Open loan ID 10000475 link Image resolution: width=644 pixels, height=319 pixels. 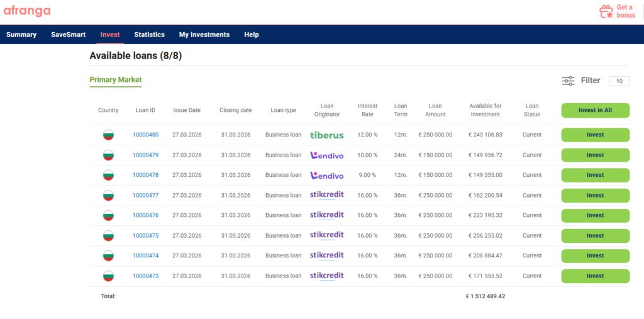pyautogui.click(x=145, y=235)
